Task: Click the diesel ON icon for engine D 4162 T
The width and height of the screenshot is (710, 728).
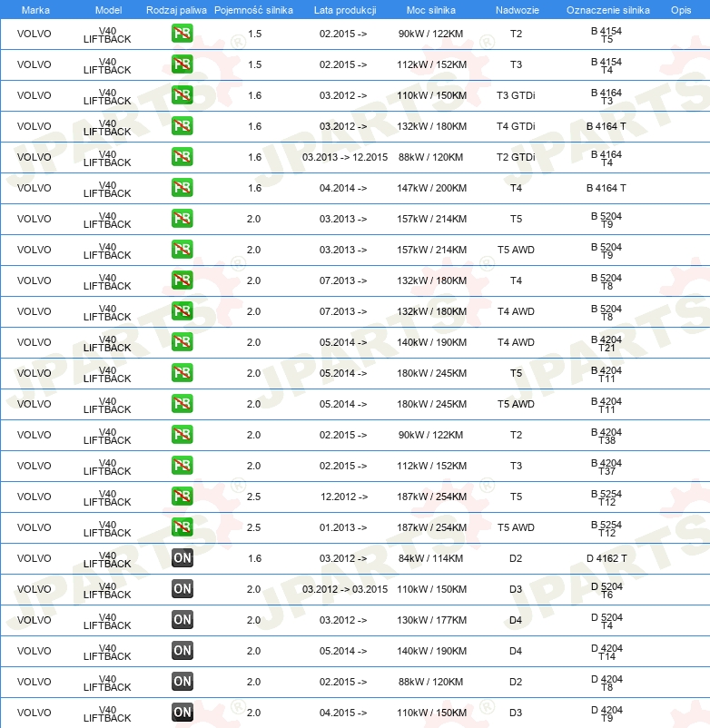Action: click(x=182, y=558)
